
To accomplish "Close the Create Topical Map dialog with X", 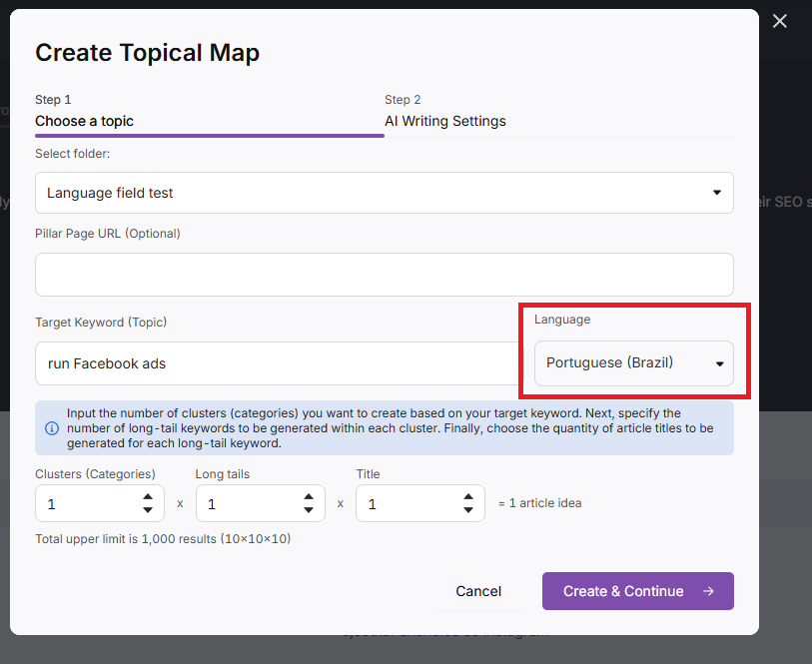I will (x=779, y=21).
